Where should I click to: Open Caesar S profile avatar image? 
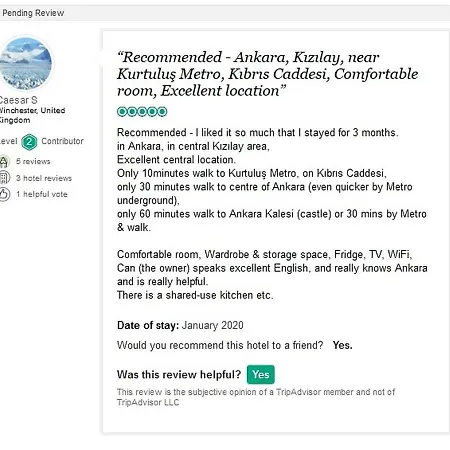point(25,63)
